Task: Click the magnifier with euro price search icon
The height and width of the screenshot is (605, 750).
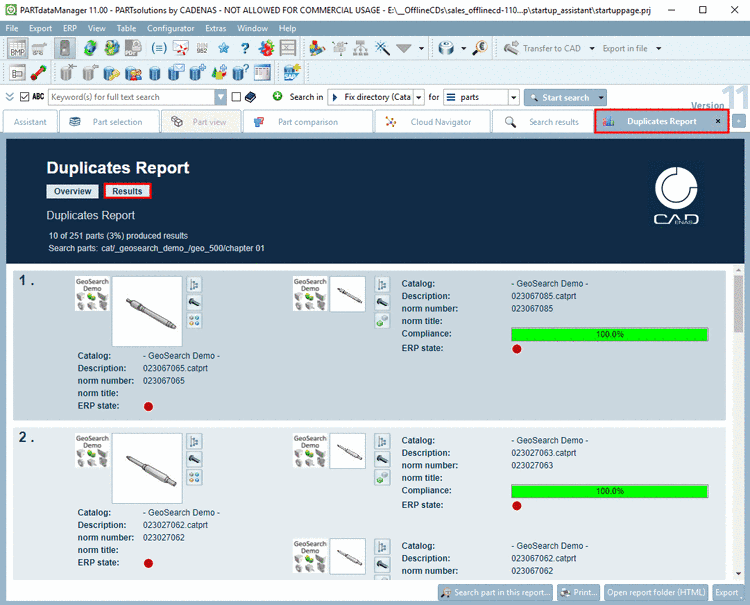Action: tap(480, 48)
